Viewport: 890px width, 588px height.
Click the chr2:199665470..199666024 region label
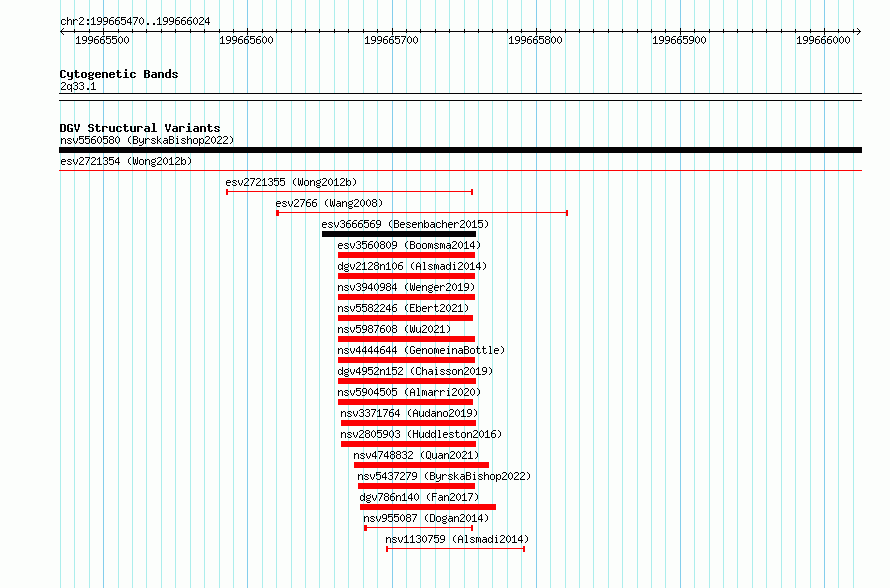pos(135,21)
